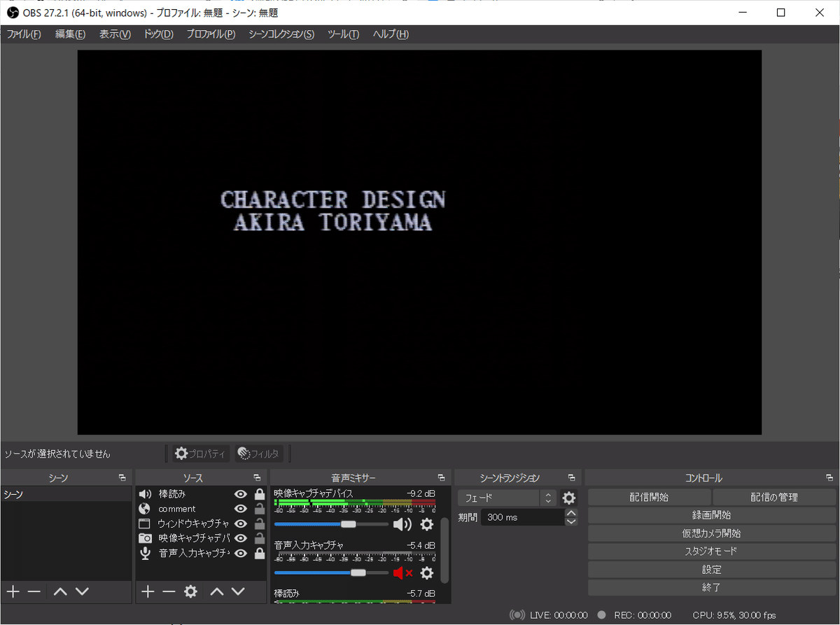Unlock the 音声入力キャプチャ source
The height and width of the screenshot is (625, 840).
click(259, 553)
